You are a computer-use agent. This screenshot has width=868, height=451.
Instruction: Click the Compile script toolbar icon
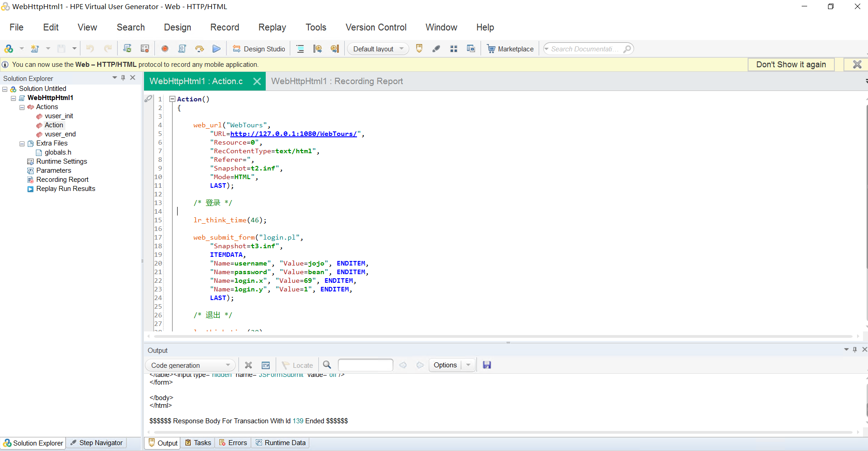(x=182, y=49)
